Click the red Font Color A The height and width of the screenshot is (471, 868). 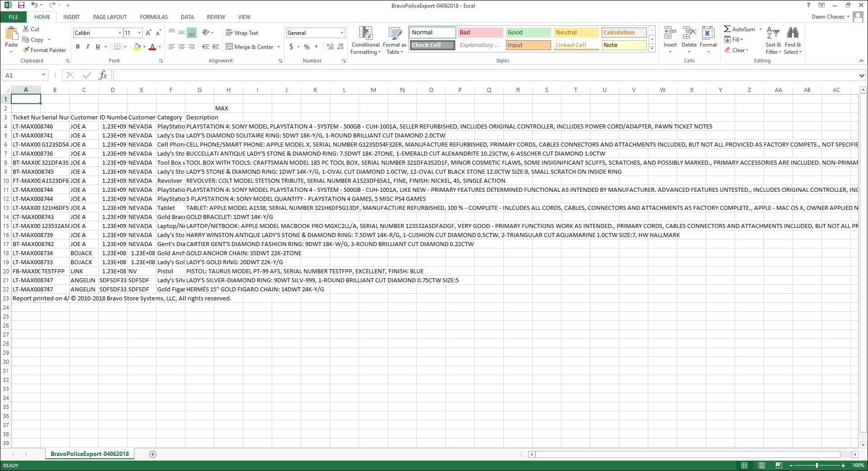point(152,47)
